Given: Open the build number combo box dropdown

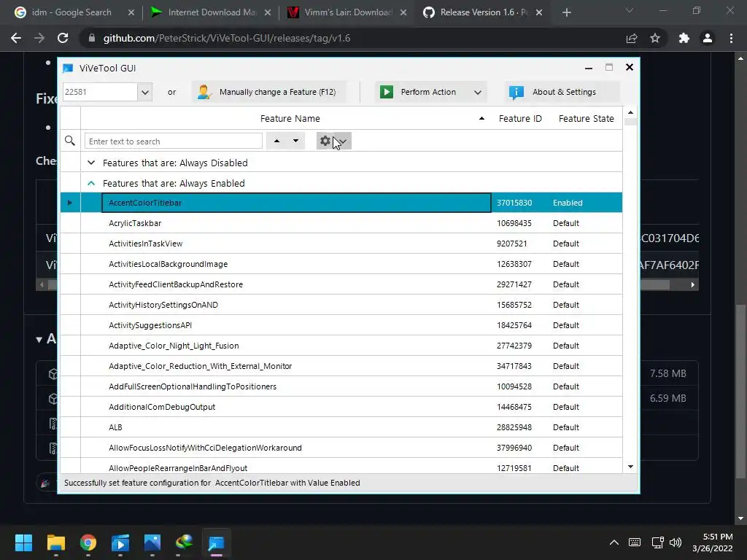Looking at the screenshot, I should coord(145,92).
